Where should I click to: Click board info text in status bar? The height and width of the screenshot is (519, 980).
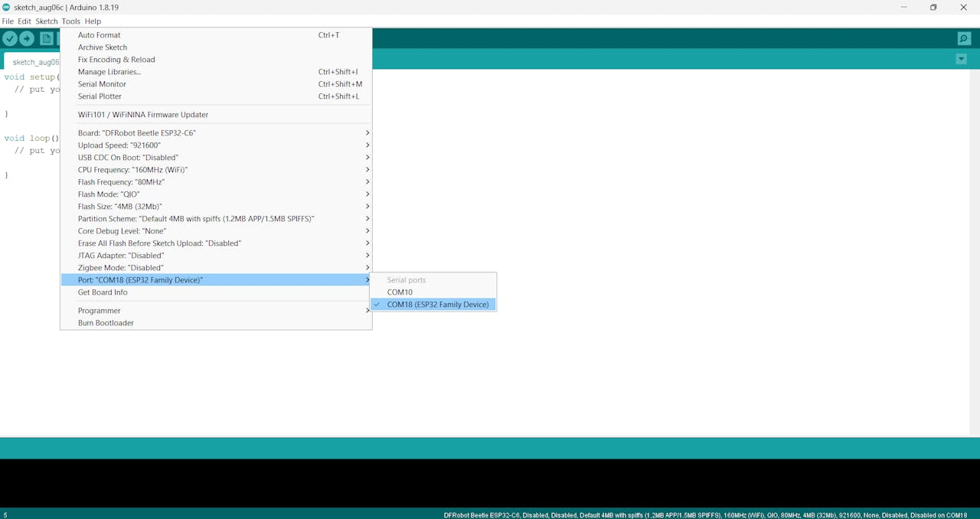706,515
